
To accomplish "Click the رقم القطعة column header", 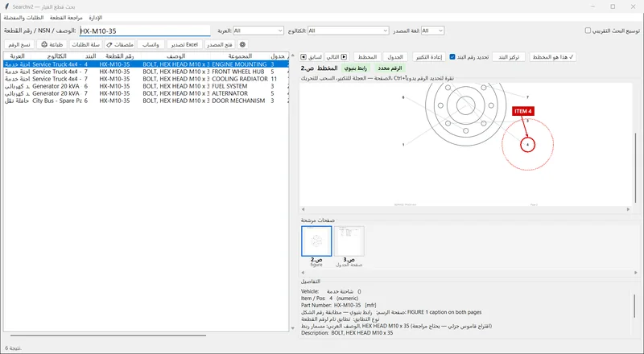I will point(119,56).
